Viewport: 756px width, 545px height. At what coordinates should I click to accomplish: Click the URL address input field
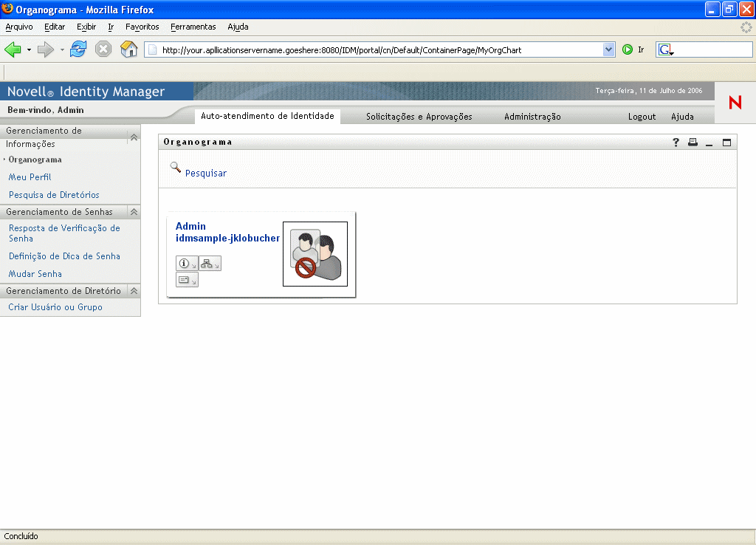381,49
